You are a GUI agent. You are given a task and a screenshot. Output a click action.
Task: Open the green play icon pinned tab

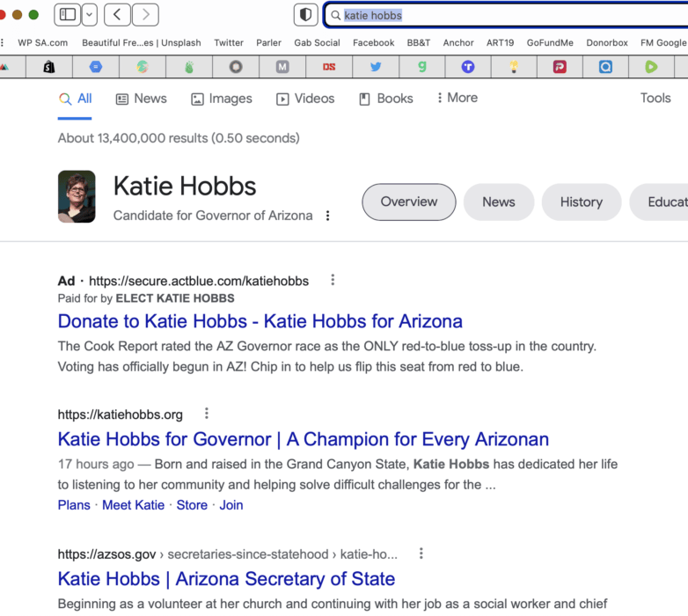point(651,67)
